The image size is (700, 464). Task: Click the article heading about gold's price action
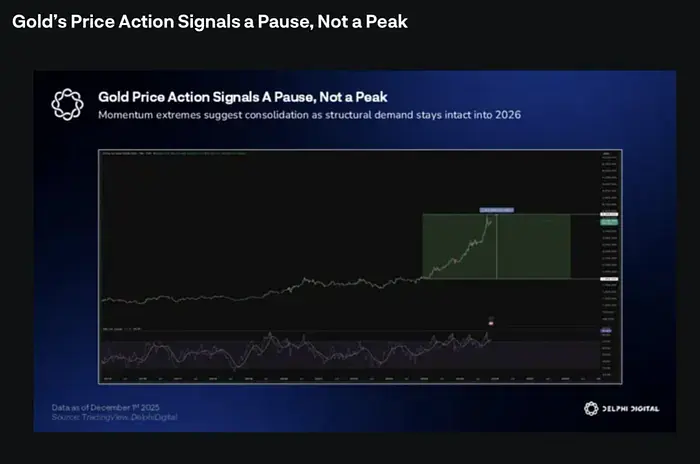pos(210,21)
